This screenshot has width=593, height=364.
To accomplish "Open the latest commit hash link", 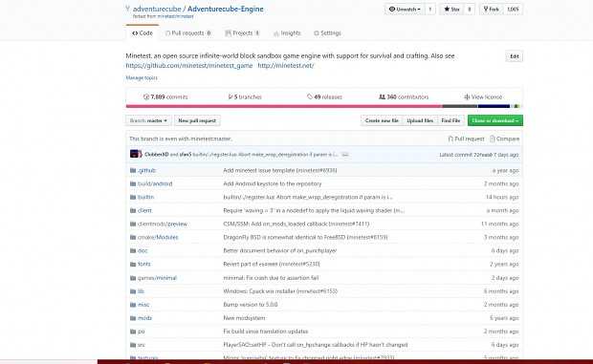I will (x=483, y=155).
